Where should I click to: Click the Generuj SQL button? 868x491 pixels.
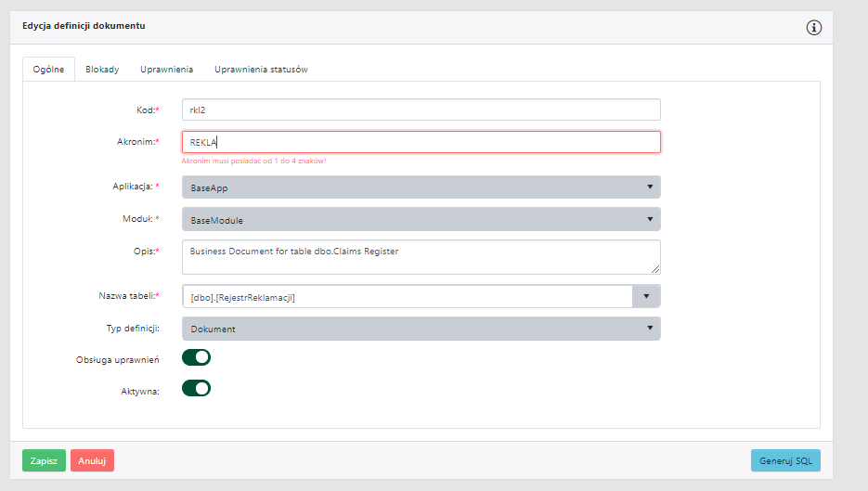click(x=784, y=460)
